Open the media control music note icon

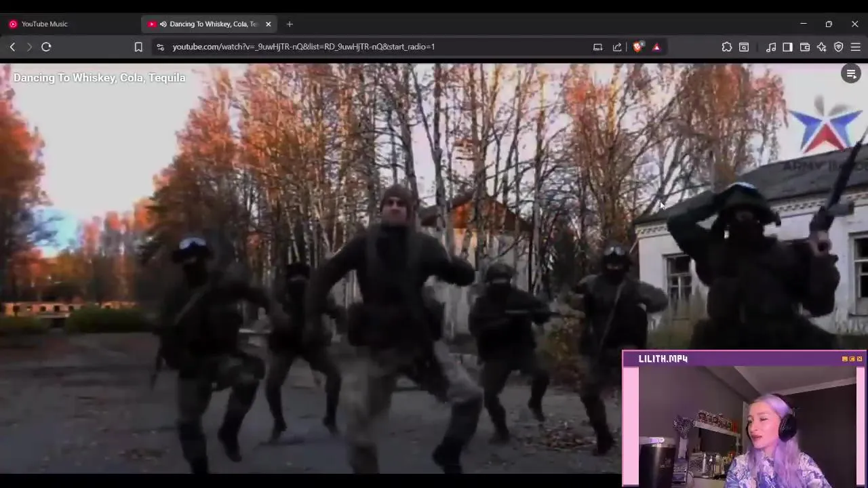771,47
